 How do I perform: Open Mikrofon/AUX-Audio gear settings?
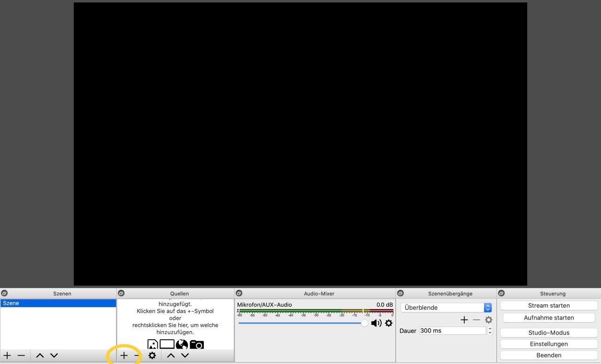click(389, 323)
